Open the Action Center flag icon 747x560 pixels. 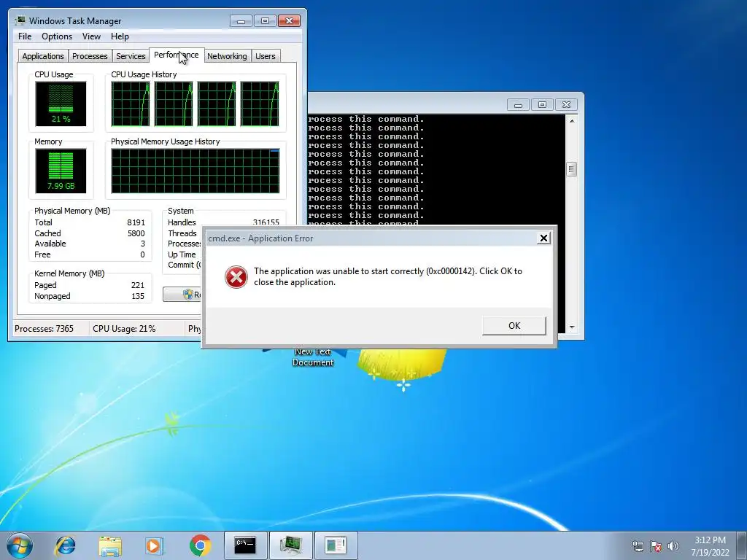tap(656, 546)
